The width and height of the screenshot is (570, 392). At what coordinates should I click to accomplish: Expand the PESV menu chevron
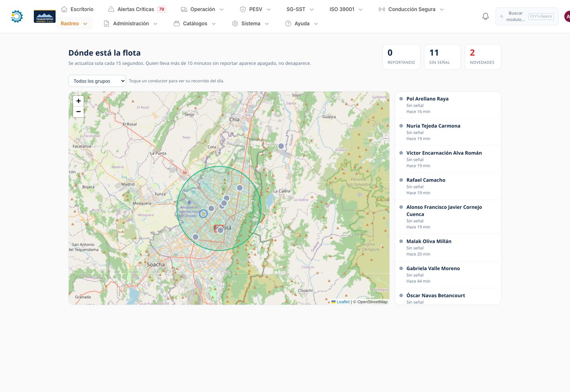pos(269,9)
